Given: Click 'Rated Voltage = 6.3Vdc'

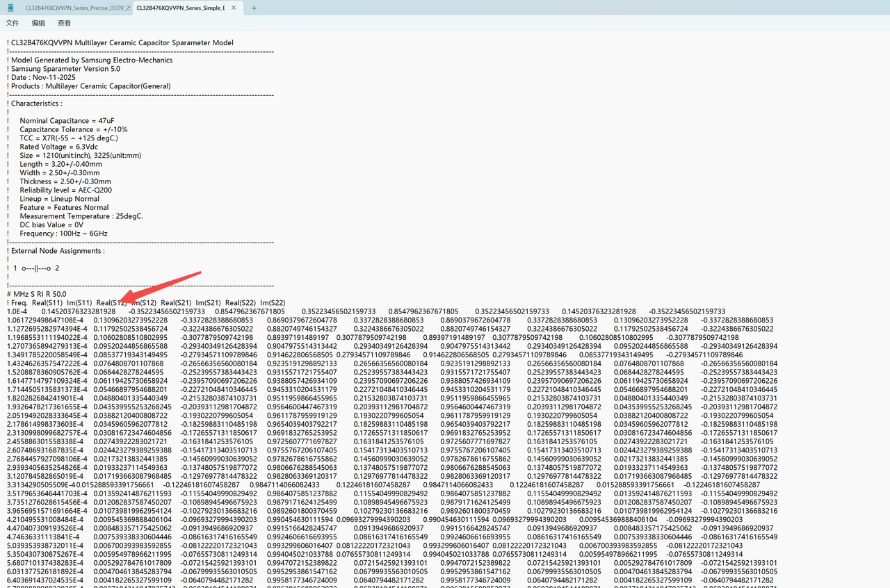Looking at the screenshot, I should pos(58,147).
